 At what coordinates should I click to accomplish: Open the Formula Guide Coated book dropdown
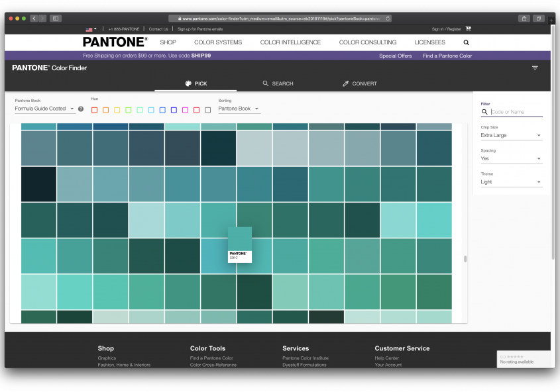45,109
